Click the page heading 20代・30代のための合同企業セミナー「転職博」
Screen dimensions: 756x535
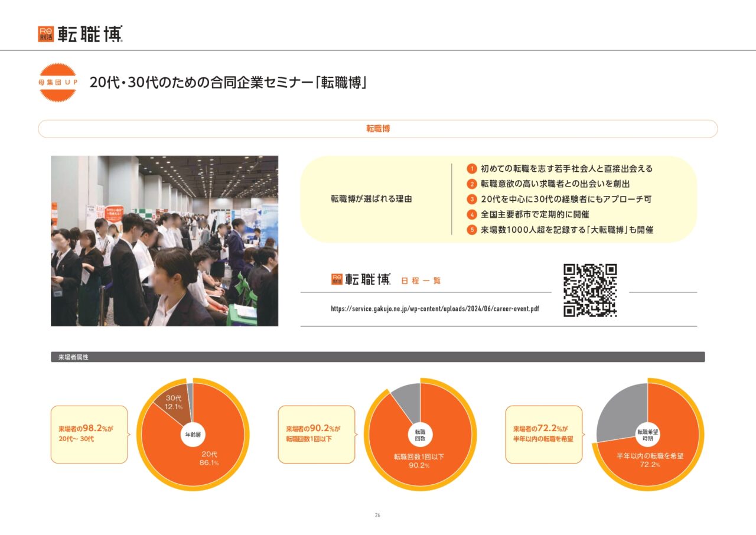coord(229,83)
